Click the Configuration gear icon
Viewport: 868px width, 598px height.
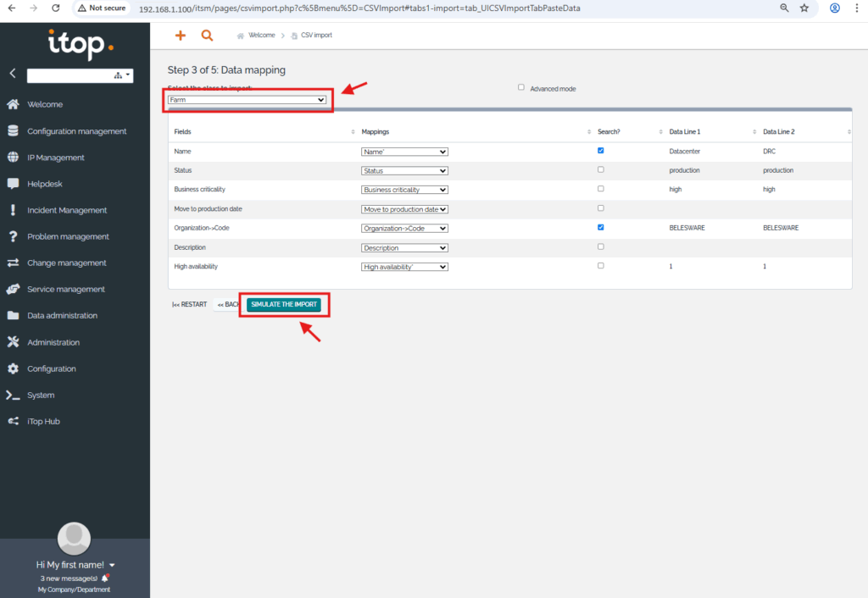point(13,368)
